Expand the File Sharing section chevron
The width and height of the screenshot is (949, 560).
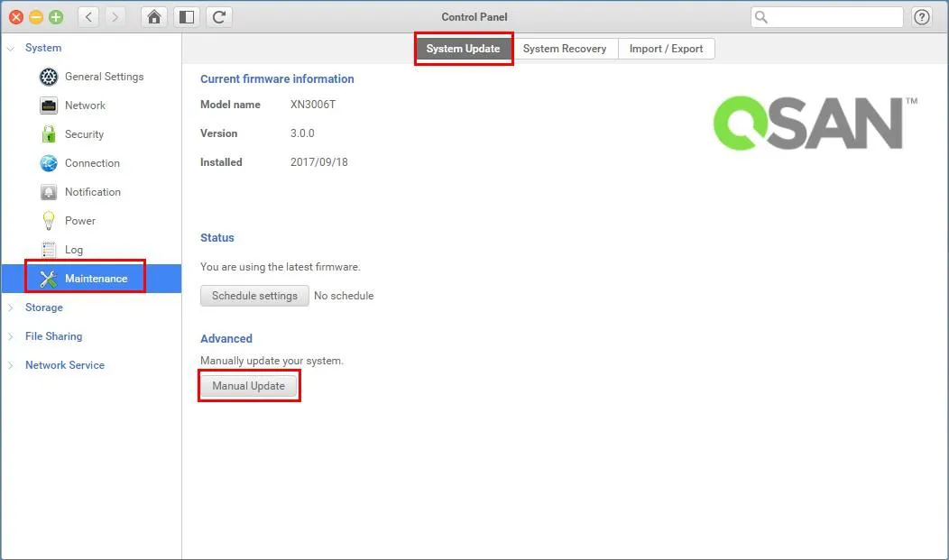[10, 336]
